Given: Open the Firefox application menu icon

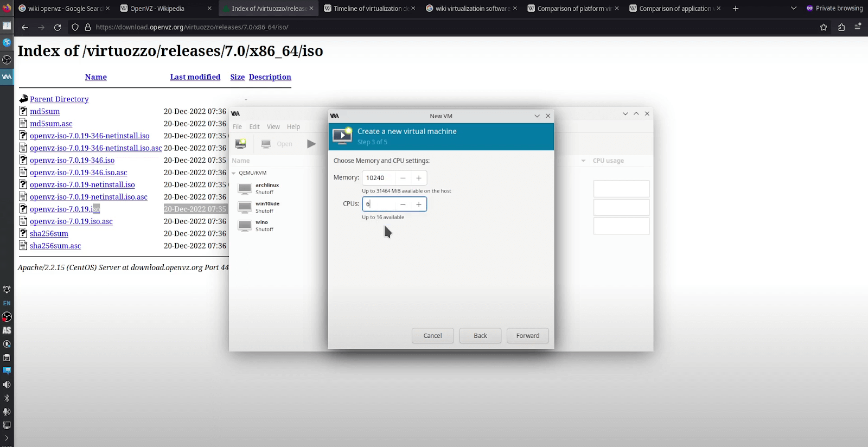Looking at the screenshot, I should (x=858, y=27).
